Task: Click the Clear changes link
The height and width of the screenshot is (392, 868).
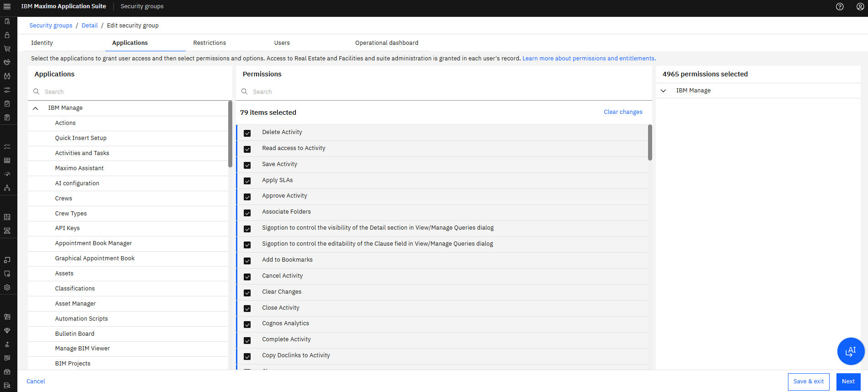Action: (623, 112)
